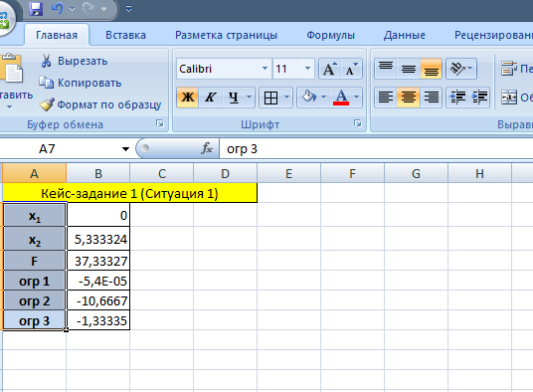Click the Fill Color paint bucket icon

(x=309, y=98)
